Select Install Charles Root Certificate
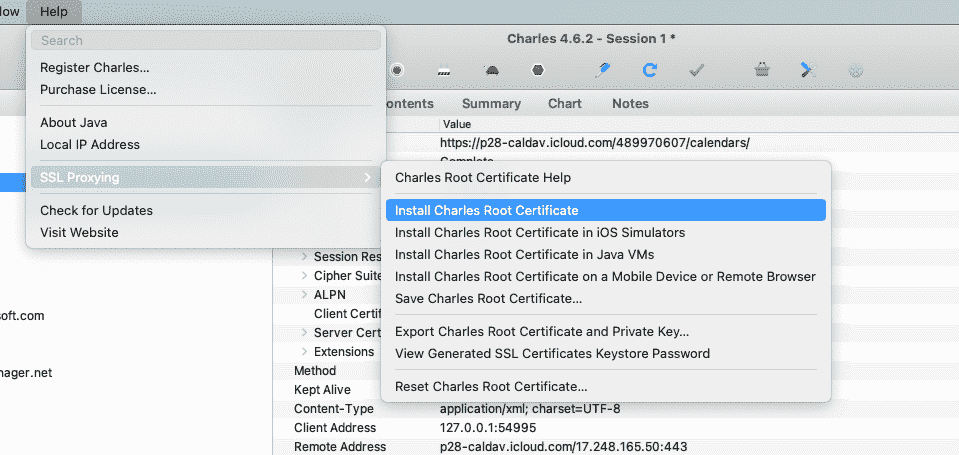 605,210
